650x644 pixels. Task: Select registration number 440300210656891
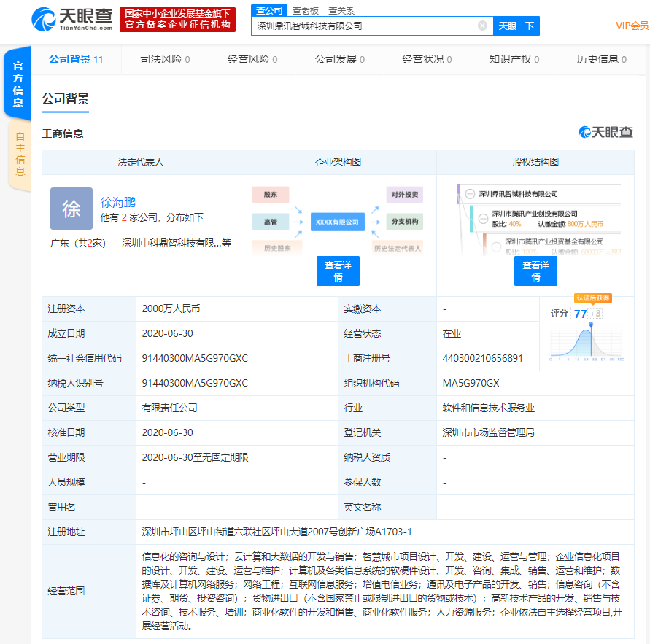(482, 359)
